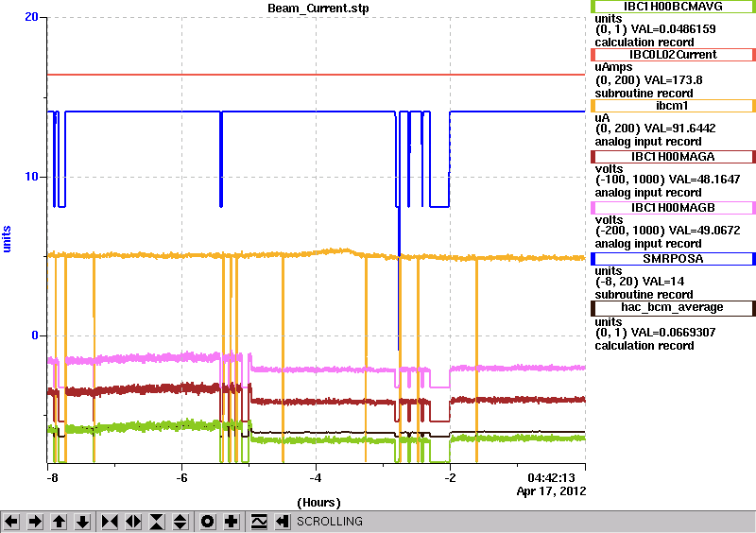Click the Apr 17, 2012 date label
The image size is (756, 533).
[552, 491]
